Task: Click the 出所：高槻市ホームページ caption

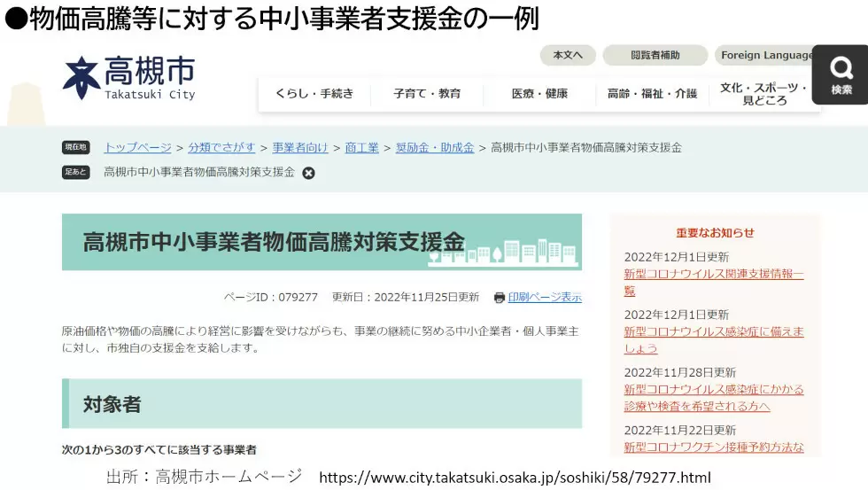Action: tap(205, 476)
